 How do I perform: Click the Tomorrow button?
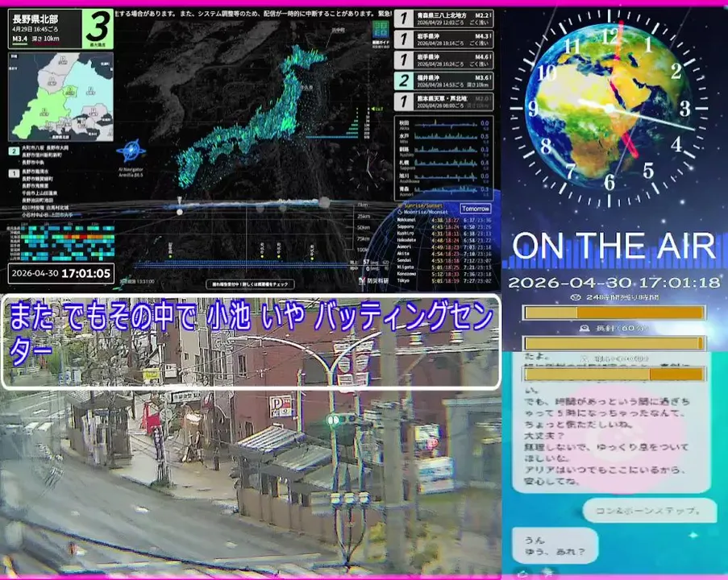476,209
